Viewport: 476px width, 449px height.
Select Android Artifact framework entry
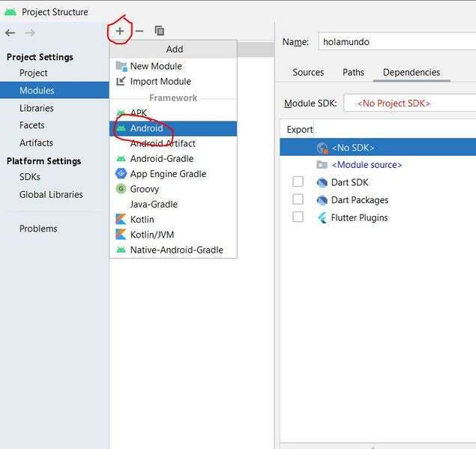click(173, 144)
